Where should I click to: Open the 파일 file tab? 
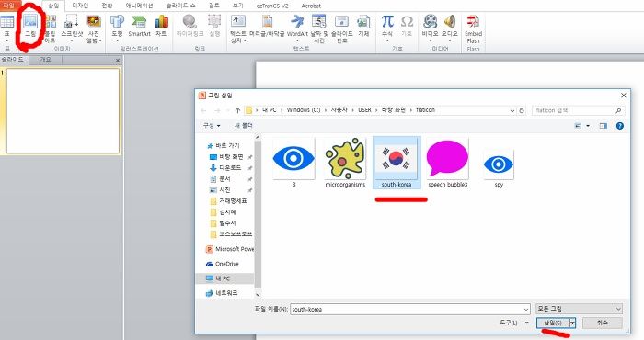point(8,6)
